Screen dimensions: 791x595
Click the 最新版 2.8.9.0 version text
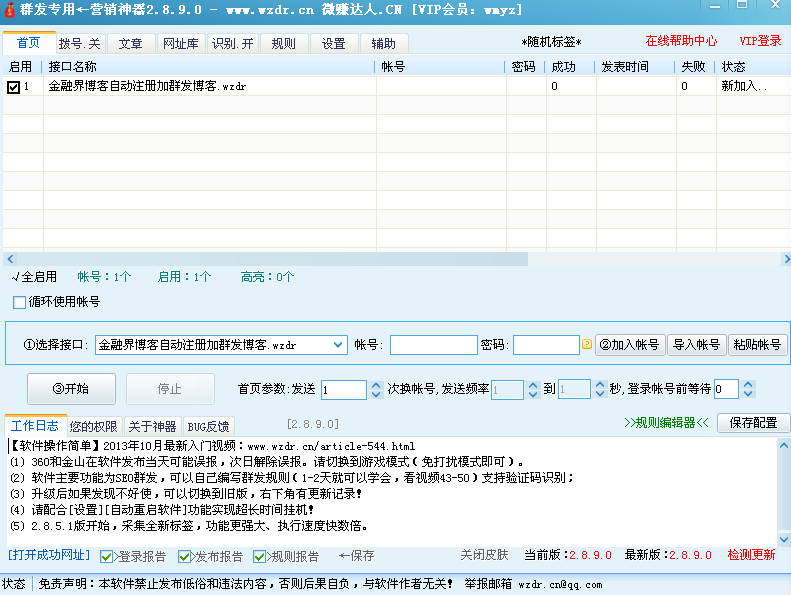(x=668, y=555)
